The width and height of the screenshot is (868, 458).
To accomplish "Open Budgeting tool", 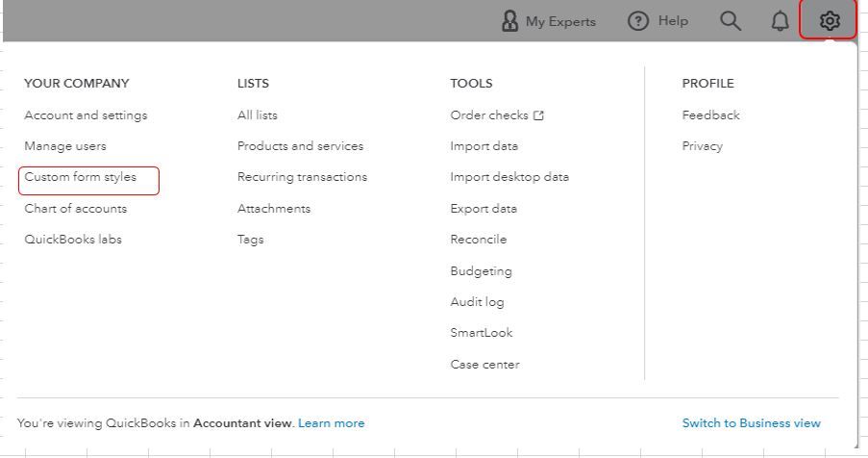I will click(481, 271).
